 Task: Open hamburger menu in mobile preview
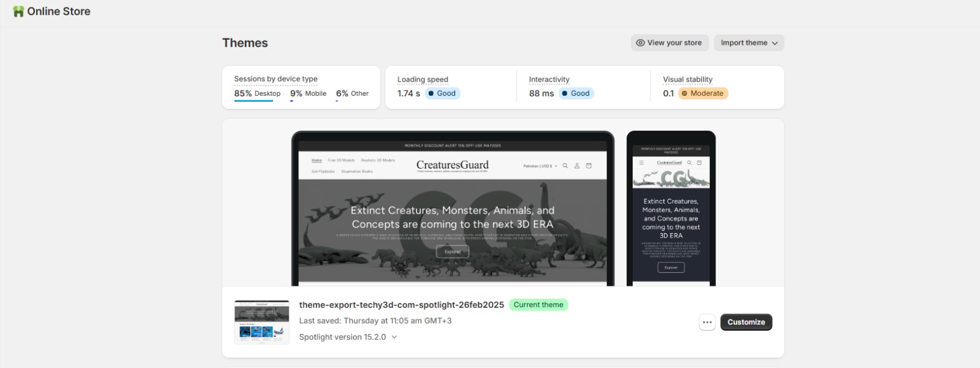pyautogui.click(x=641, y=163)
